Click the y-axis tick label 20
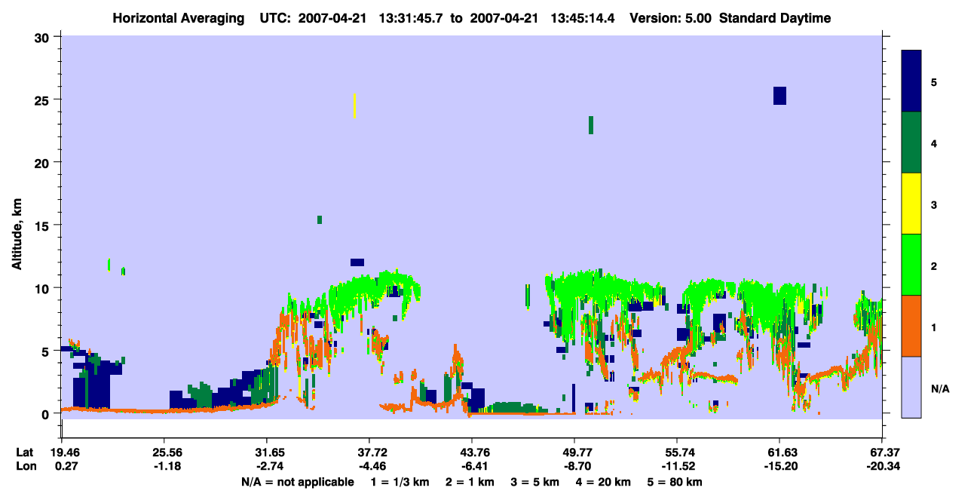This screenshot has height=503, width=980. coord(44,162)
